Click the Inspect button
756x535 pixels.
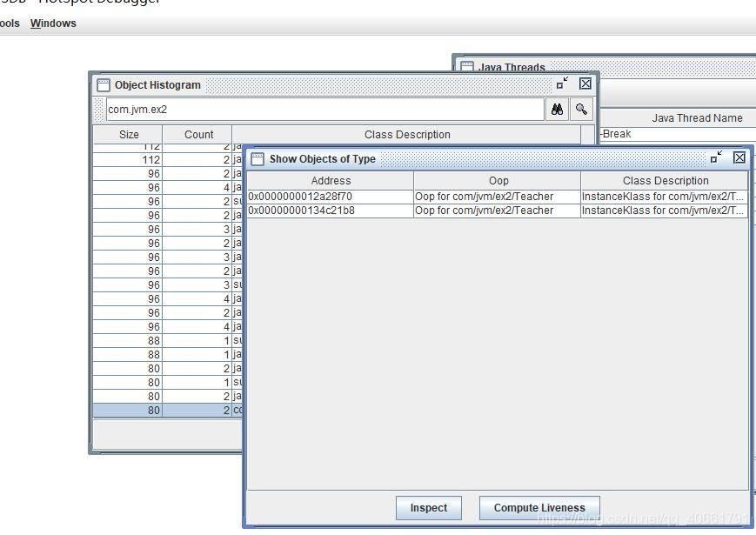click(429, 508)
